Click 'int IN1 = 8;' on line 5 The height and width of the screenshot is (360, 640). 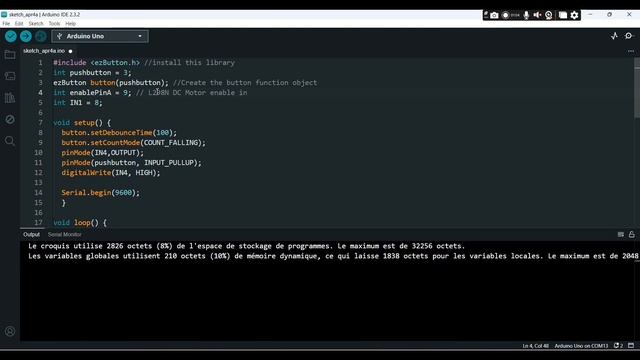pos(78,102)
